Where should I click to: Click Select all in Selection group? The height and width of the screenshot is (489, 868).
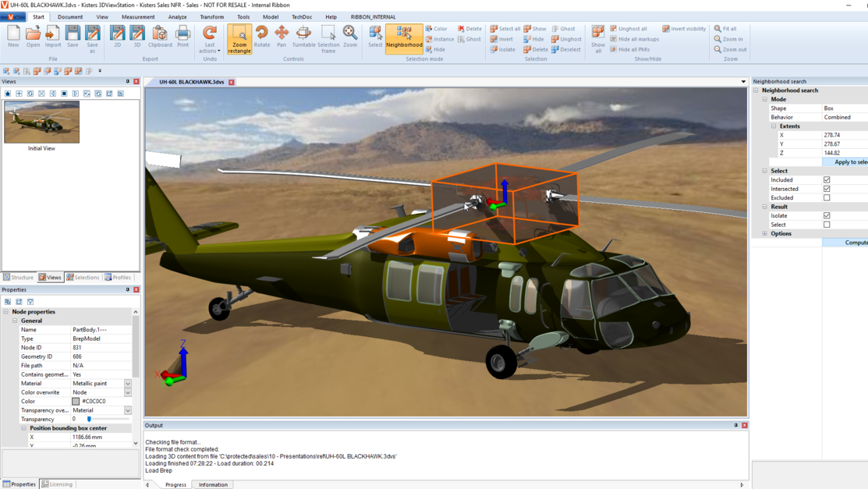pos(505,29)
